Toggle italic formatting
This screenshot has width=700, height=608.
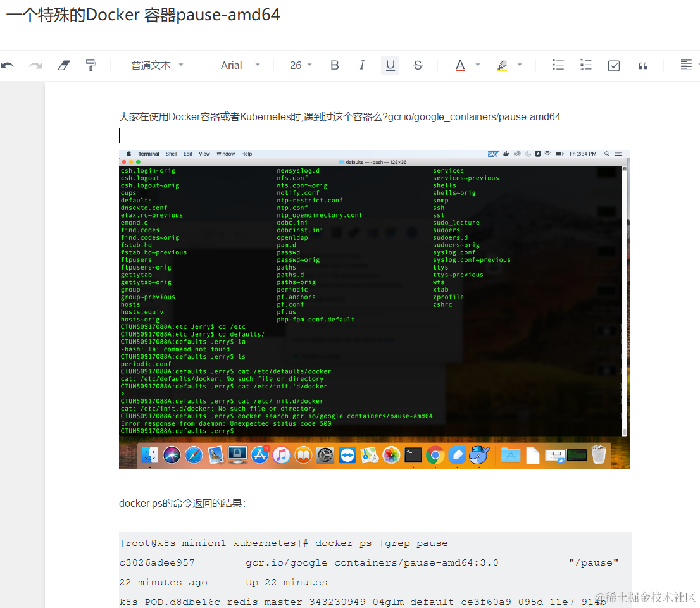pyautogui.click(x=362, y=65)
